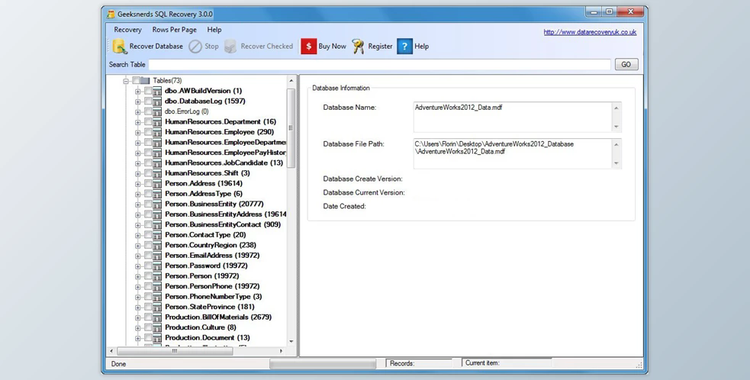Open the datarecoveryuk.co.uk link
The width and height of the screenshot is (750, 380).
(590, 32)
